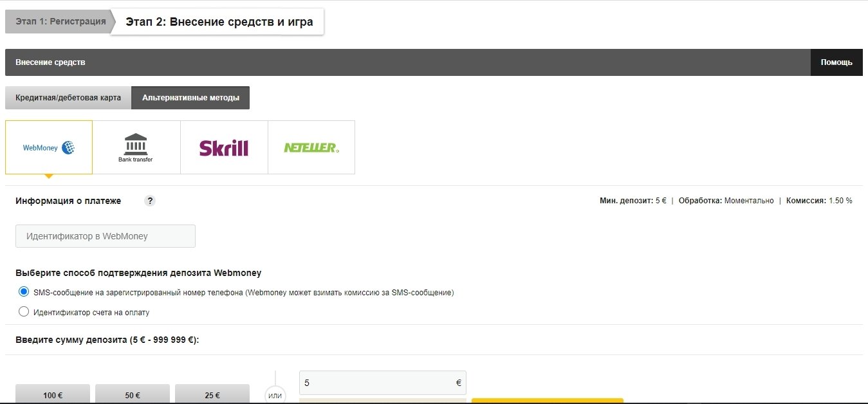Click the Этап 2 deposit and play step

[219, 22]
